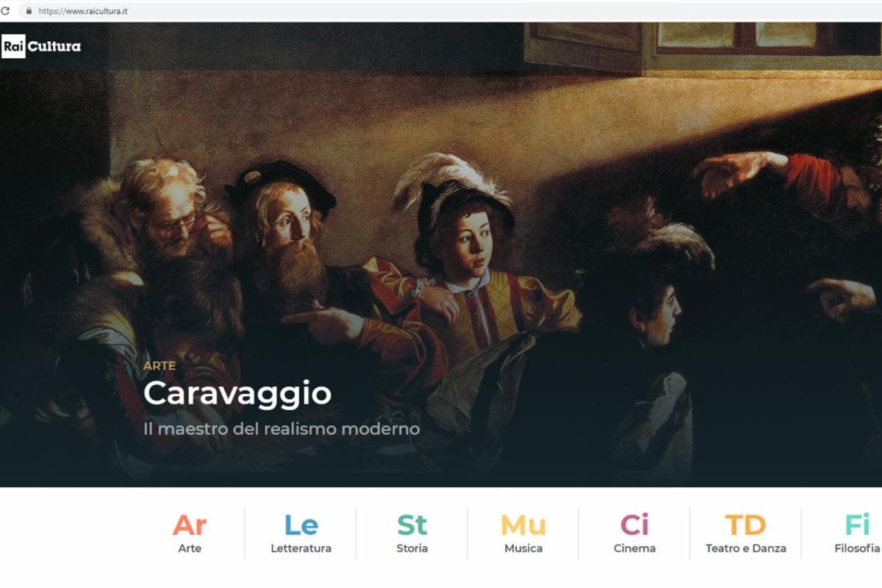Select the Musica text label
Screen dimensions: 882x588
(523, 548)
